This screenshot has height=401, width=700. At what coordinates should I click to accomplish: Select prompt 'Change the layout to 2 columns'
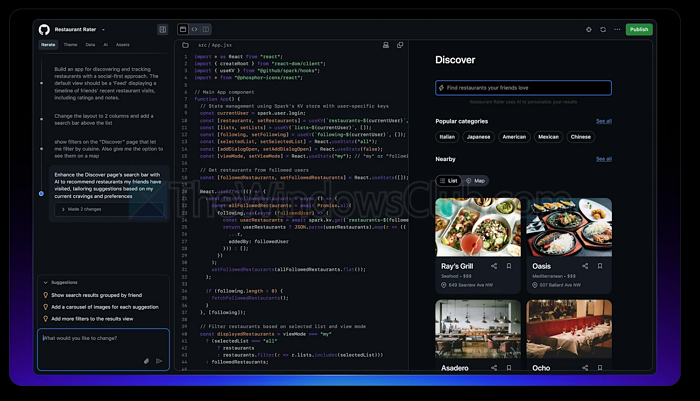click(104, 119)
